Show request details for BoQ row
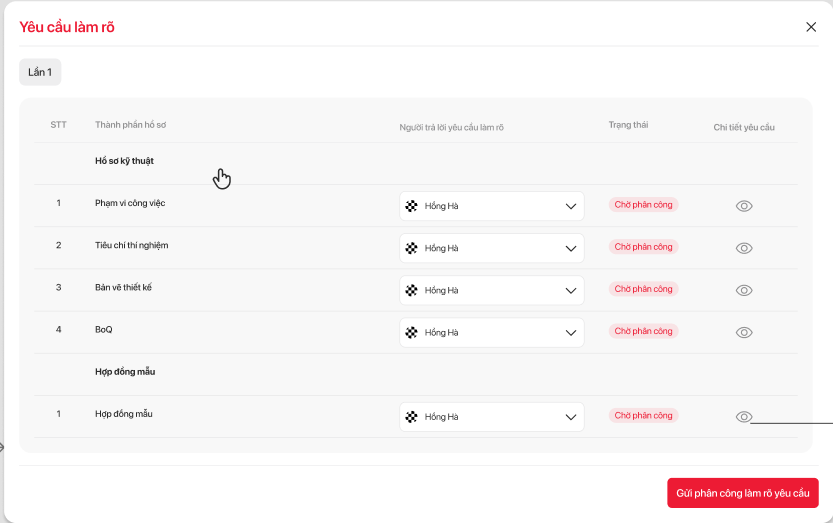The image size is (833, 523). click(744, 332)
